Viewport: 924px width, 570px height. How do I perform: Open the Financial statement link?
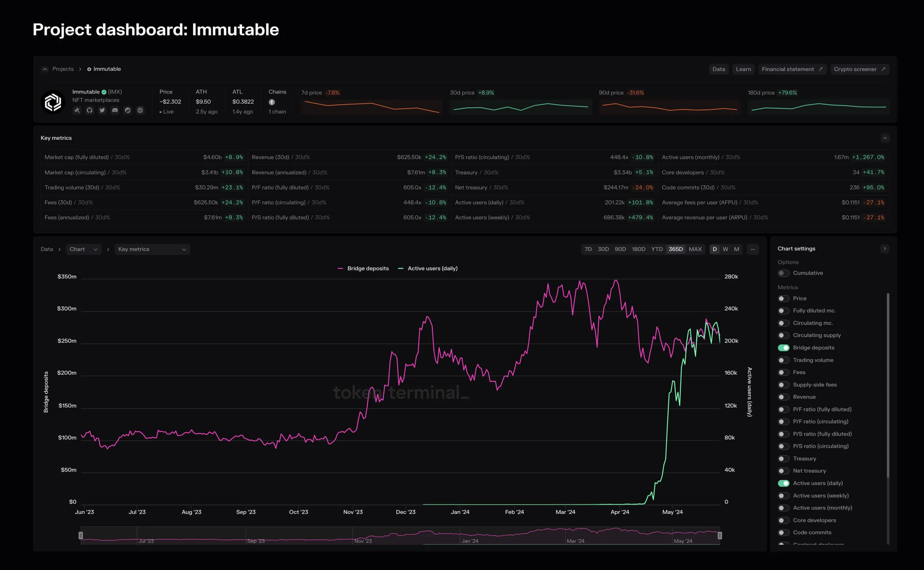[792, 69]
